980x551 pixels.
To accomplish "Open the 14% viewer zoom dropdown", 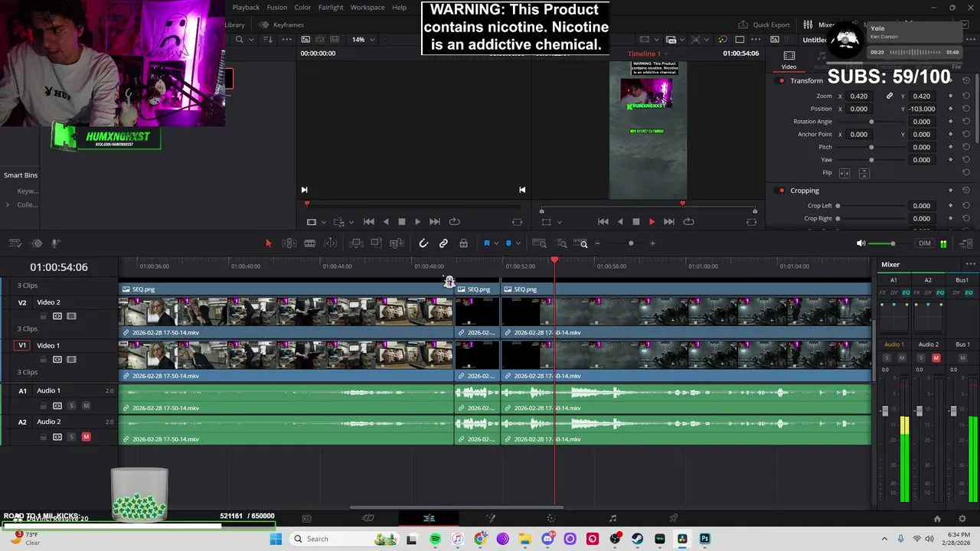I will [363, 40].
